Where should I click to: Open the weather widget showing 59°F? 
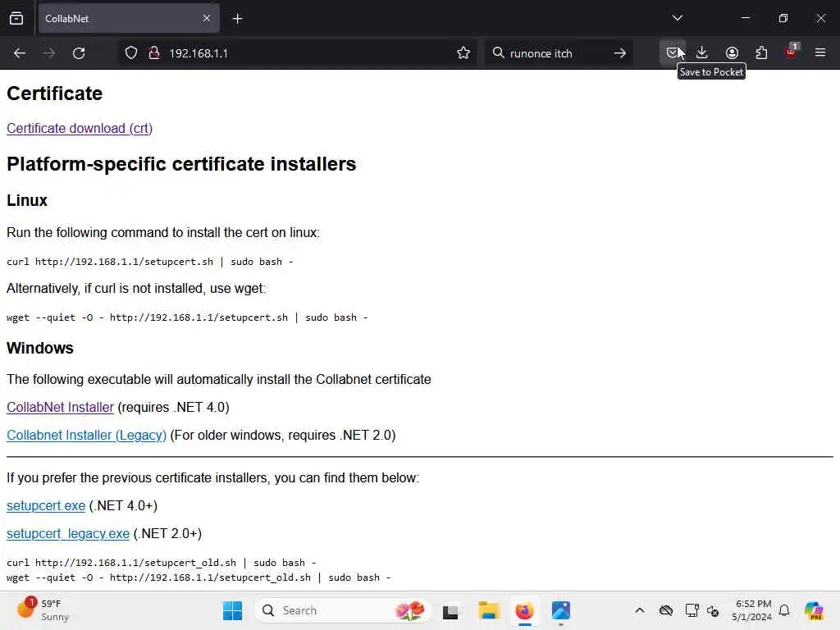[44, 609]
